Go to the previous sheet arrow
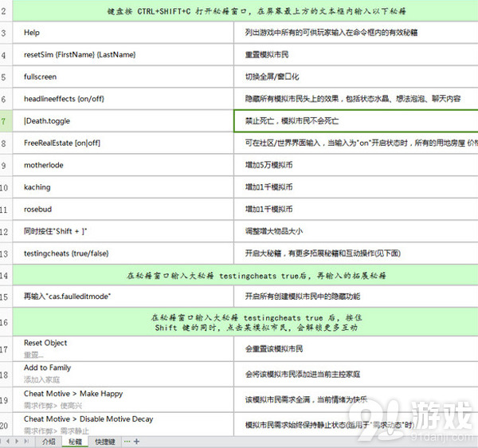 click(8, 442)
